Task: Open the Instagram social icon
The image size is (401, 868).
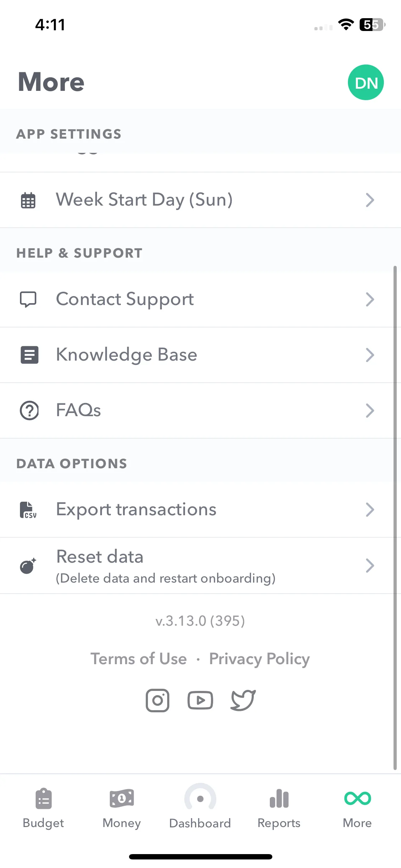Action: coord(157,700)
